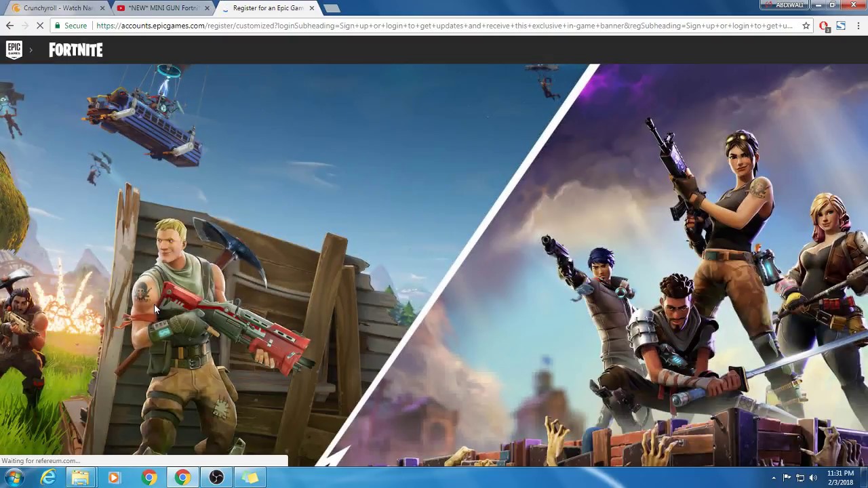Viewport: 868px width, 488px height.
Task: Launch Internet Explorer from the taskbar
Action: pyautogui.click(x=48, y=478)
